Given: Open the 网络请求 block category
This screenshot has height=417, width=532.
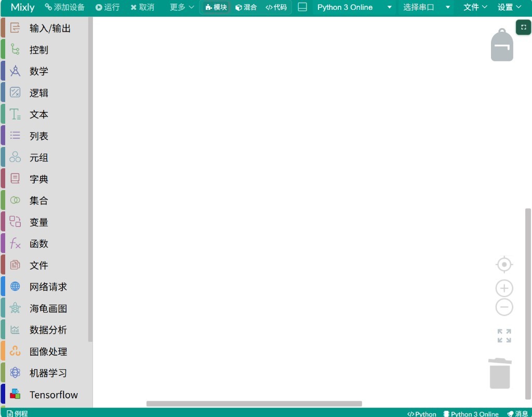Looking at the screenshot, I should pos(44,287).
